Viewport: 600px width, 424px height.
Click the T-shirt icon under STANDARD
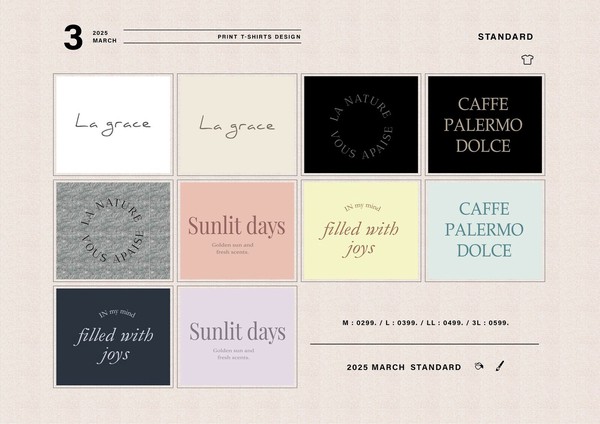[527, 60]
